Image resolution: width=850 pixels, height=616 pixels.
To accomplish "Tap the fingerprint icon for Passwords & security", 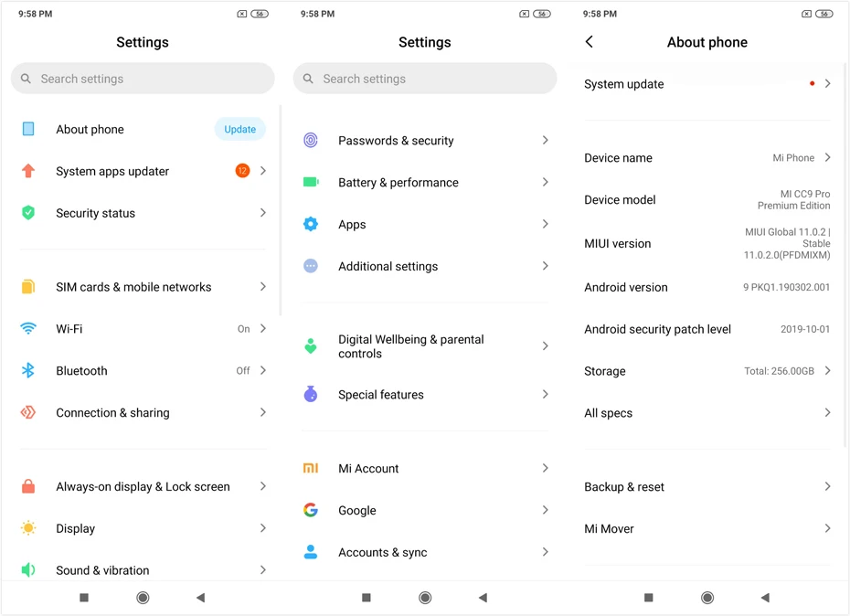I will point(311,141).
